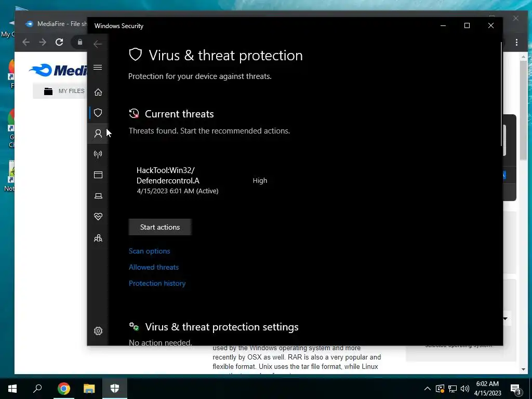The image size is (532, 399).
Task: Open Allowed threats link
Action: tap(154, 267)
